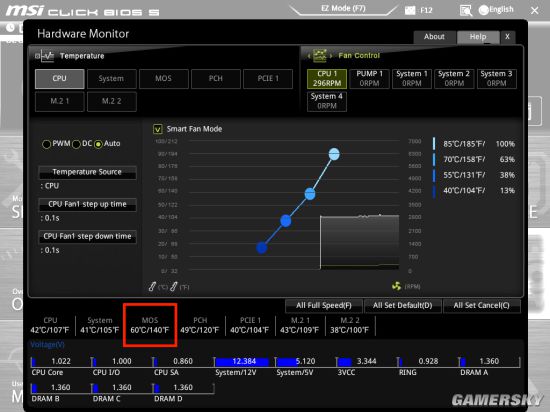Click the right arrow beside Fan Control

pos(330,56)
